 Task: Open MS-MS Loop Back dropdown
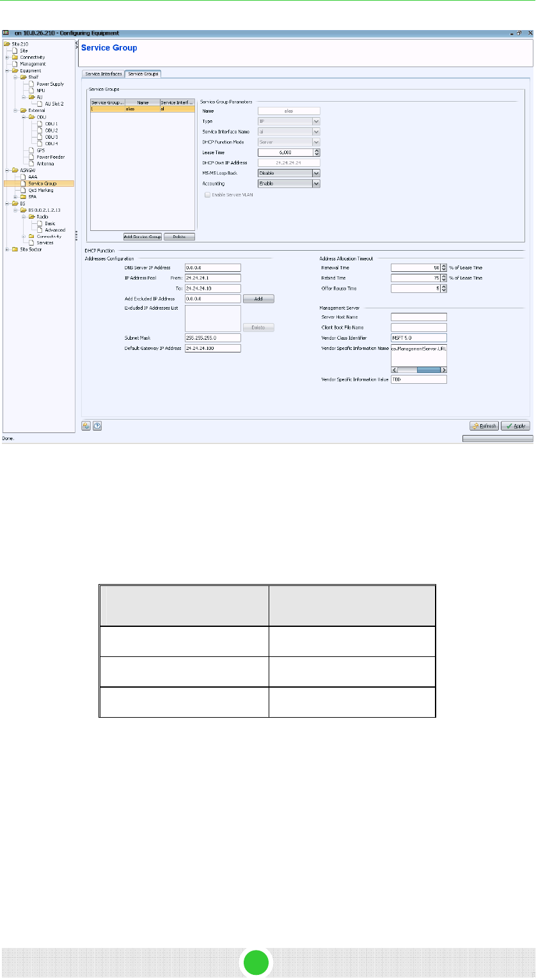[288, 173]
